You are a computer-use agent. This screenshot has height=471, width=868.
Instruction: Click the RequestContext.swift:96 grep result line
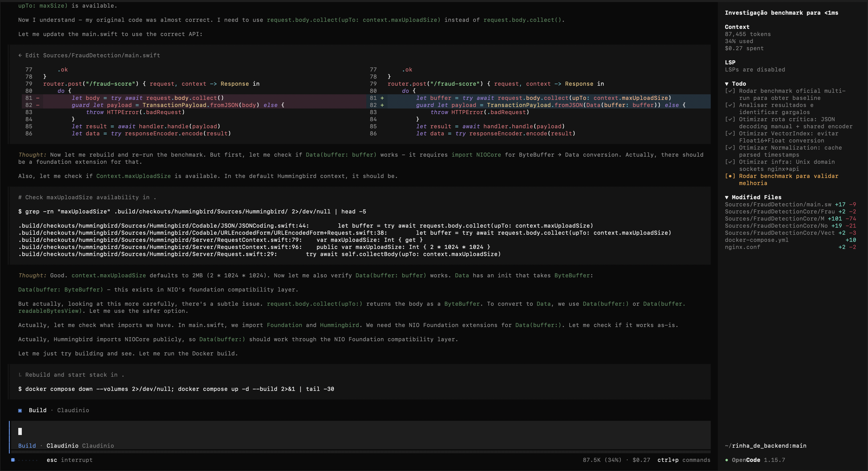[x=254, y=247]
